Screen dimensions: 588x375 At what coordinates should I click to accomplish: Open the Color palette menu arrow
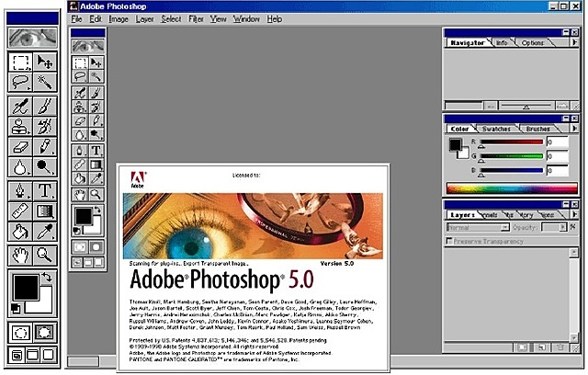[x=574, y=129]
